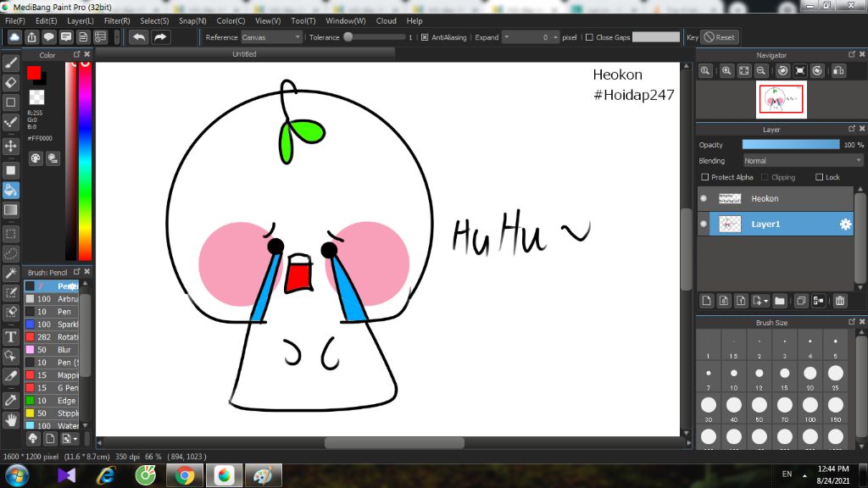Switch to the Untitled canvas tab

click(244, 53)
